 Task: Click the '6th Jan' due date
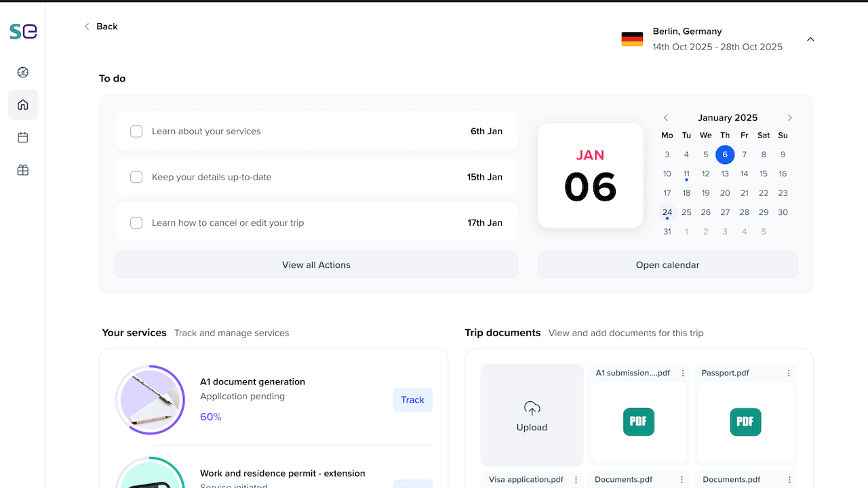coord(486,131)
